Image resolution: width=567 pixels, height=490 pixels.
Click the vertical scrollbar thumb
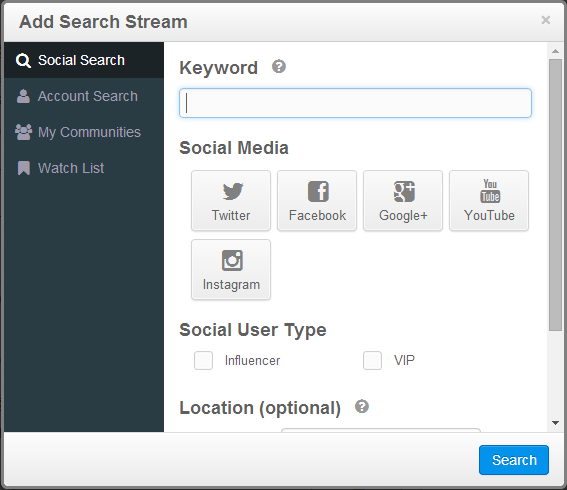pos(555,195)
